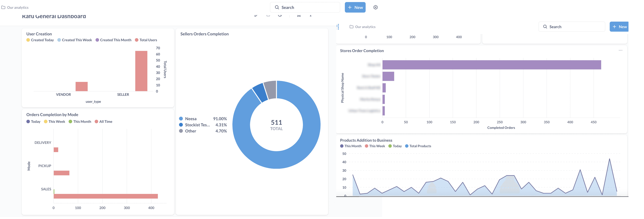Screen dimensions: 644x219
Task: Open Sellers Orders Completion card title
Action: pos(204,34)
